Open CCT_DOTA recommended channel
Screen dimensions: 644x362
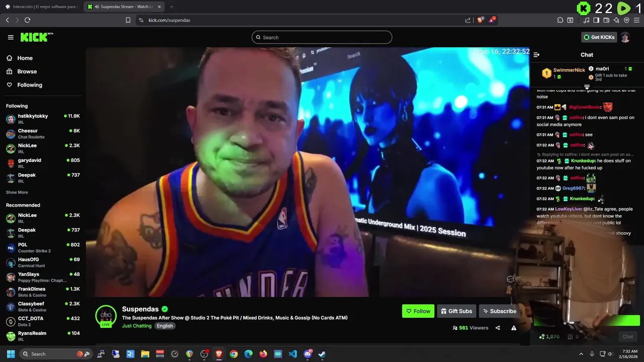pyautogui.click(x=43, y=321)
